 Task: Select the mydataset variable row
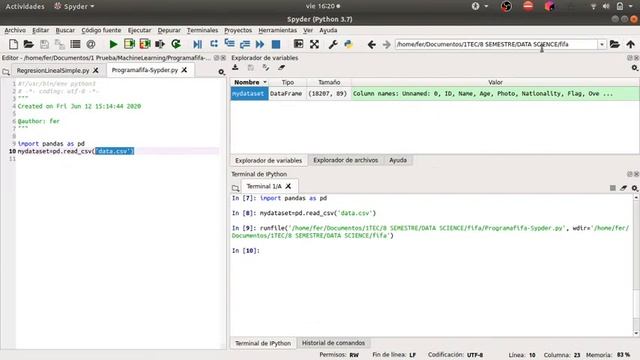coord(434,93)
